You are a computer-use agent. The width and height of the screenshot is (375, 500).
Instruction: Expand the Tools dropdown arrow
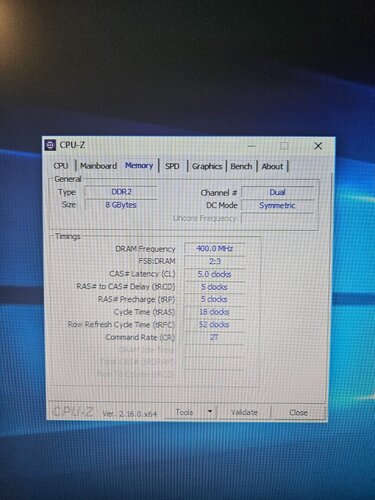click(x=210, y=412)
